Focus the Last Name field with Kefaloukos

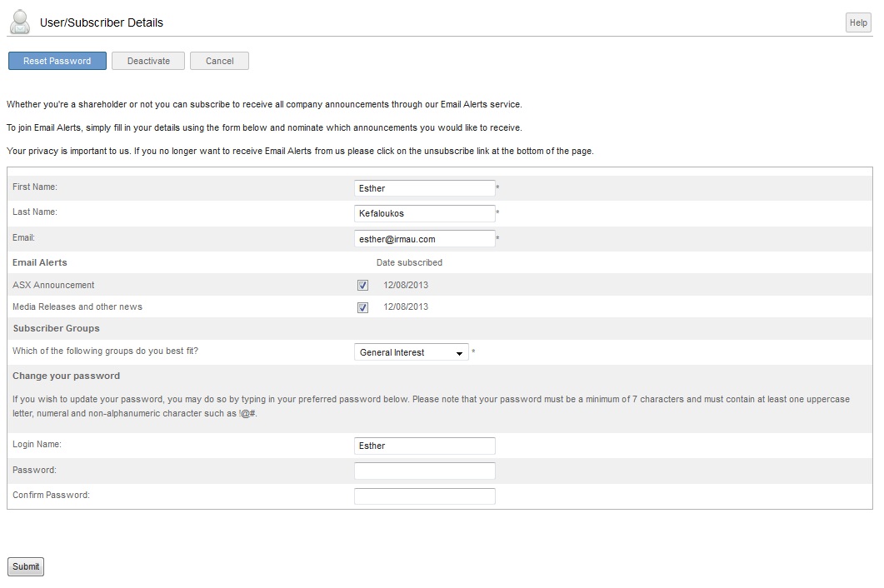coord(425,213)
